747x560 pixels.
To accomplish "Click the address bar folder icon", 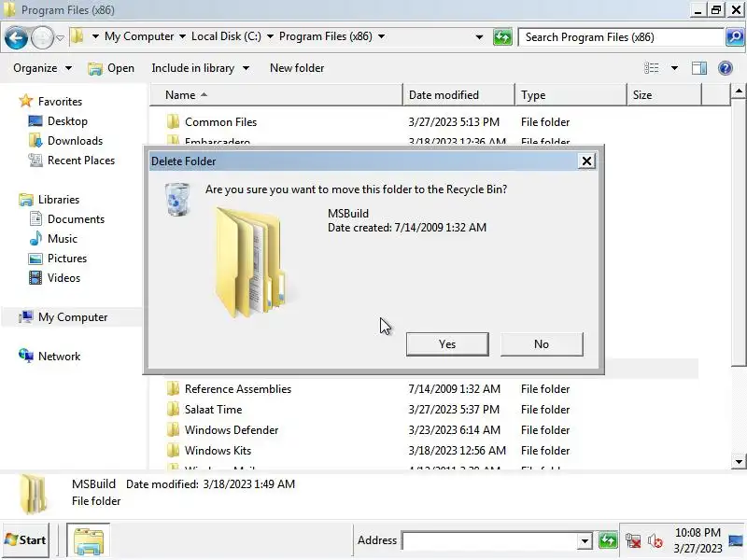I will click(x=78, y=36).
